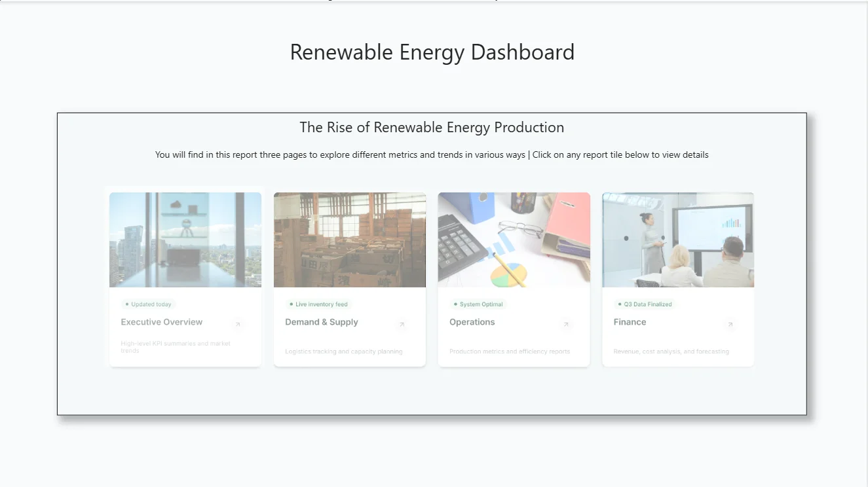
Task: Click the "Updated today" status badge
Action: 149,304
